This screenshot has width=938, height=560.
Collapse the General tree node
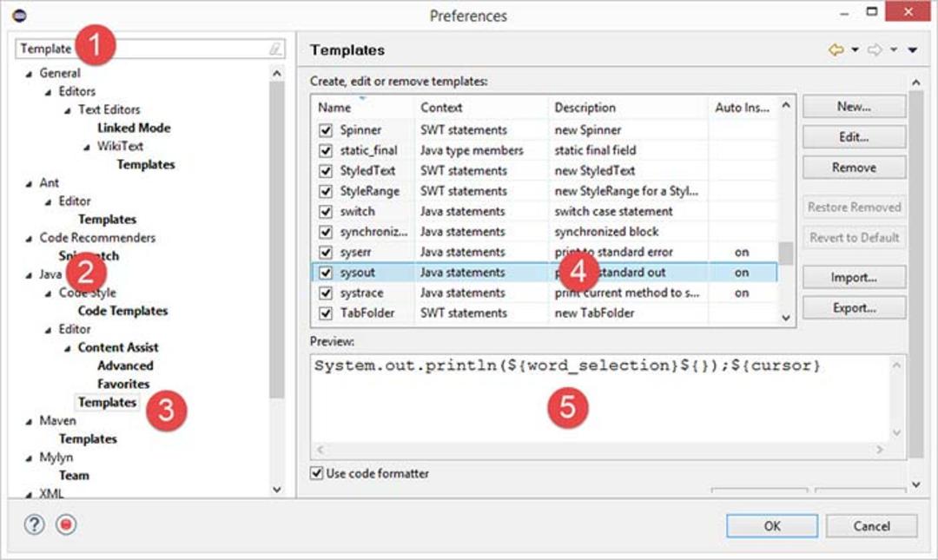click(x=29, y=74)
